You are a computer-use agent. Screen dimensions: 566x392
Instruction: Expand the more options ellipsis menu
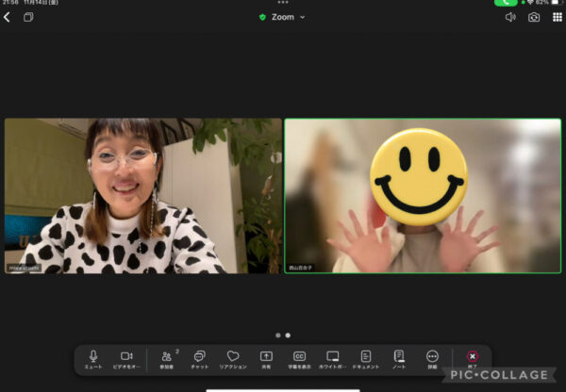click(432, 357)
